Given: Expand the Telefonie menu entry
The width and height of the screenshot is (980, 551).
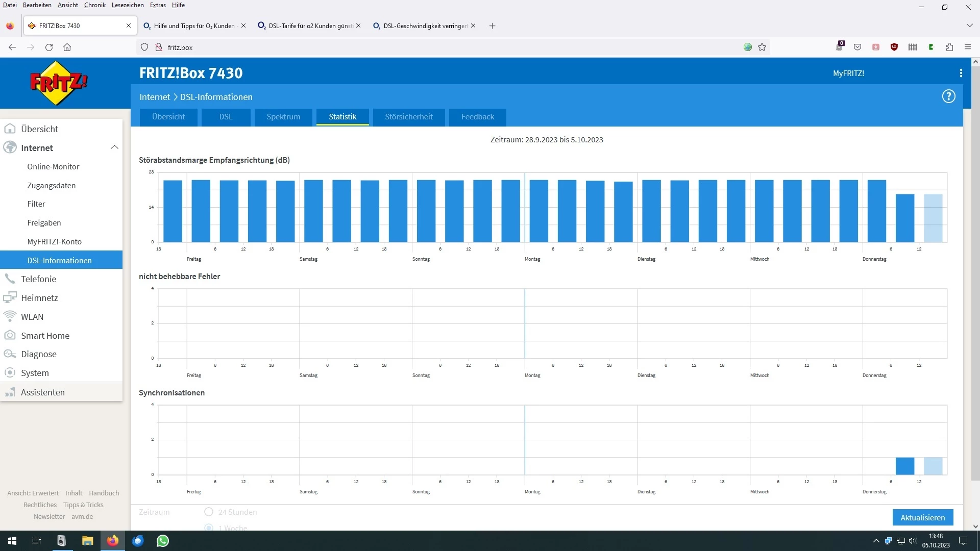Looking at the screenshot, I should pyautogui.click(x=39, y=279).
